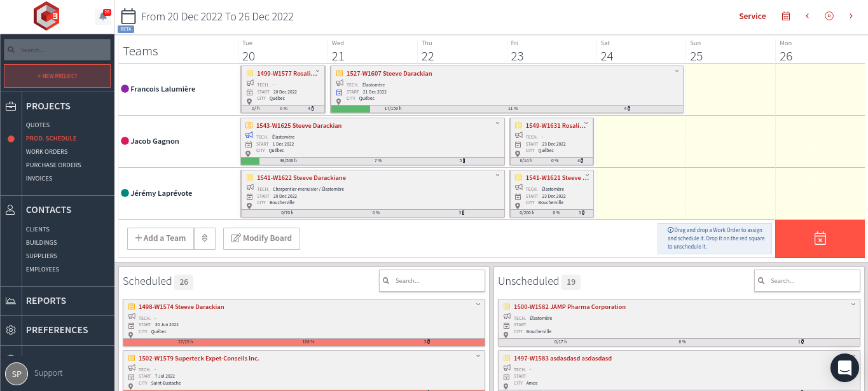Open work order 1527-W1607 Steeve Darackian
Image resolution: width=868 pixels, height=391 pixels.
[389, 74]
